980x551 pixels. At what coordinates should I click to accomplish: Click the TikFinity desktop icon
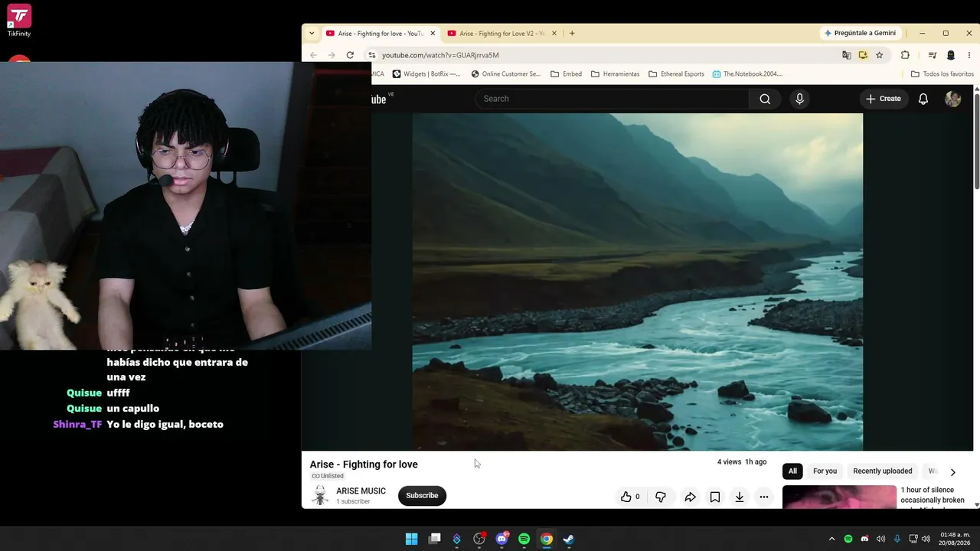click(x=19, y=21)
